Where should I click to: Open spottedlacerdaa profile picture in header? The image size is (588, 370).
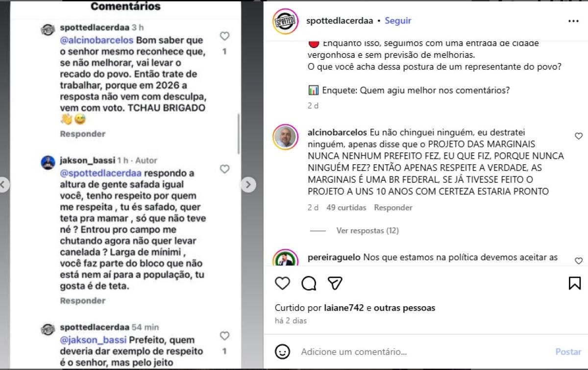point(286,21)
